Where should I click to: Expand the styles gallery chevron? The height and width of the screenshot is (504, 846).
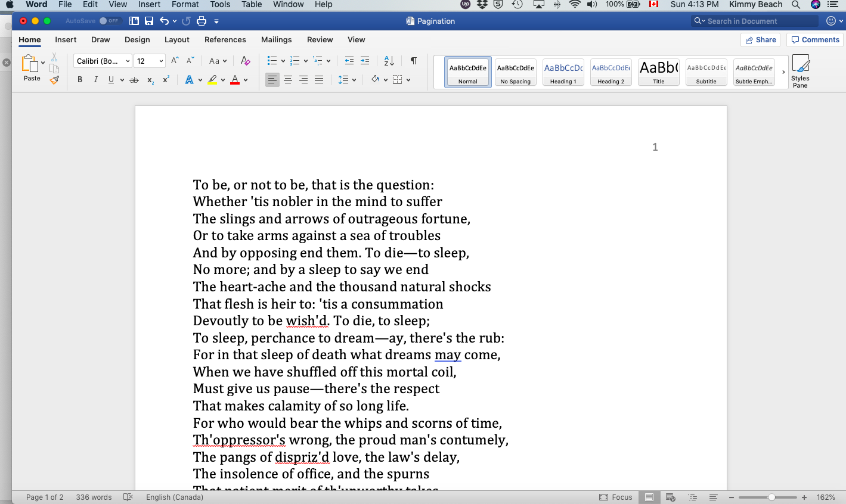(x=783, y=72)
